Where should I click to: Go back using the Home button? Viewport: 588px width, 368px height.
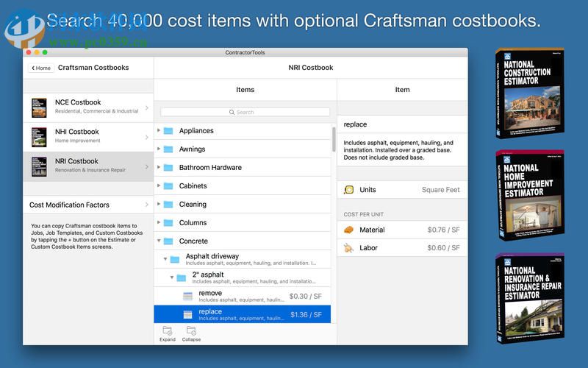(41, 68)
